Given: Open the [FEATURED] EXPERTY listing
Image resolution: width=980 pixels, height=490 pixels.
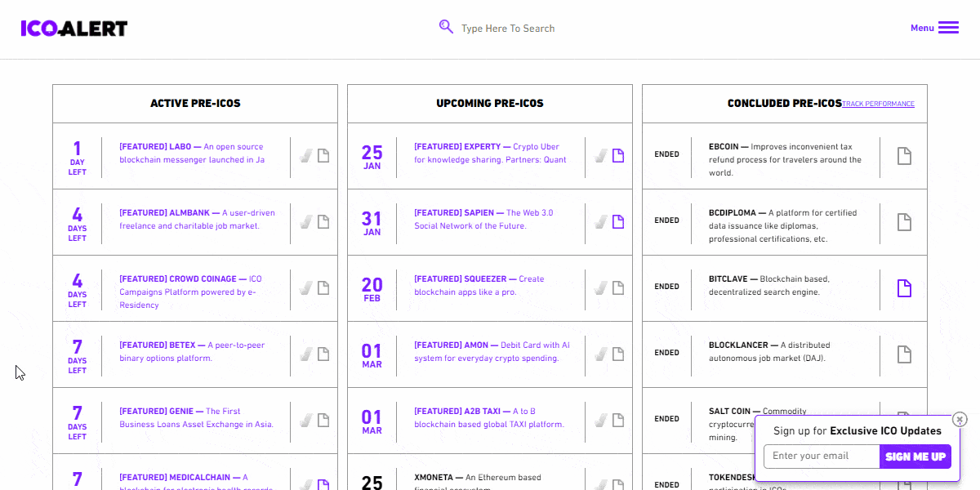Looking at the screenshot, I should click(490, 154).
